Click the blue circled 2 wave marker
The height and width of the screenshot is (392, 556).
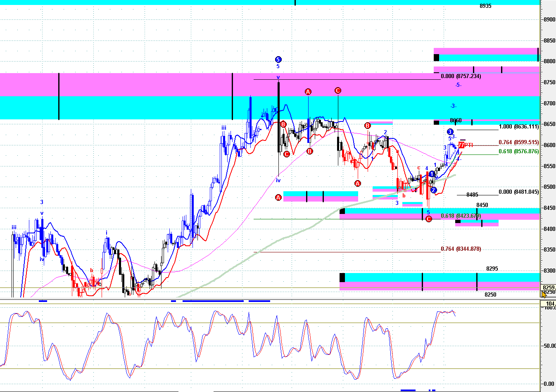433,190
